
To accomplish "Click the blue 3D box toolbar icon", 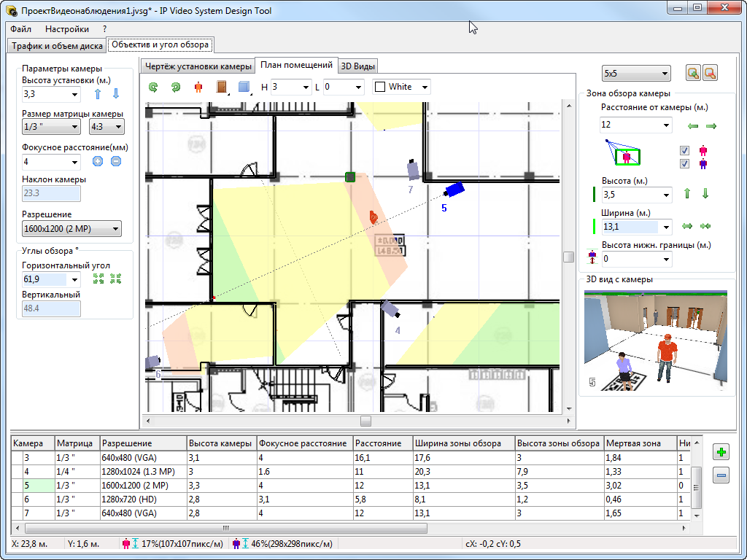I will coord(244,87).
